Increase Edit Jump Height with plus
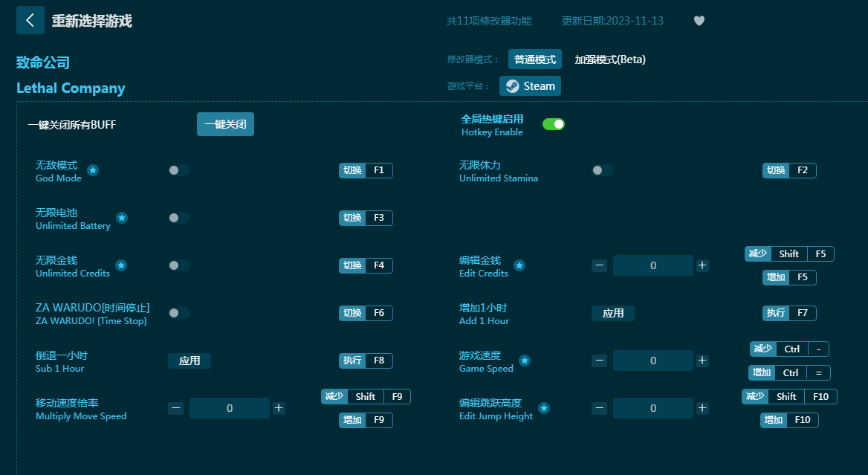Image resolution: width=868 pixels, height=475 pixels. click(702, 408)
